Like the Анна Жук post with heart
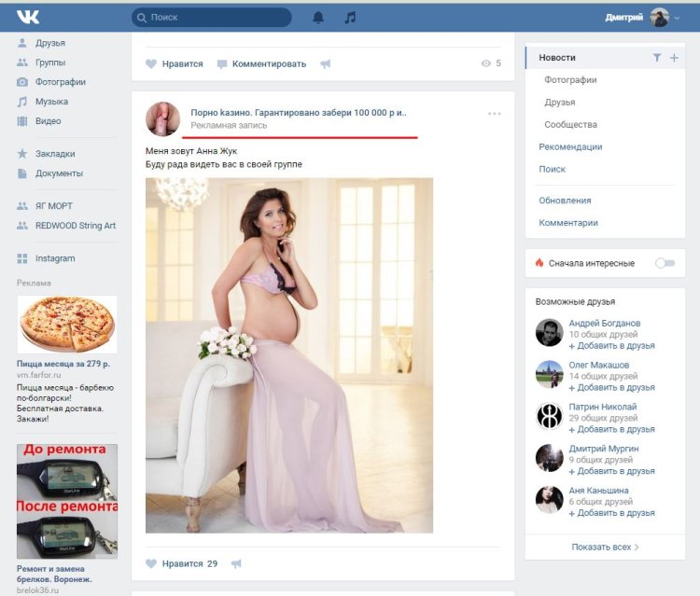 coord(151,563)
